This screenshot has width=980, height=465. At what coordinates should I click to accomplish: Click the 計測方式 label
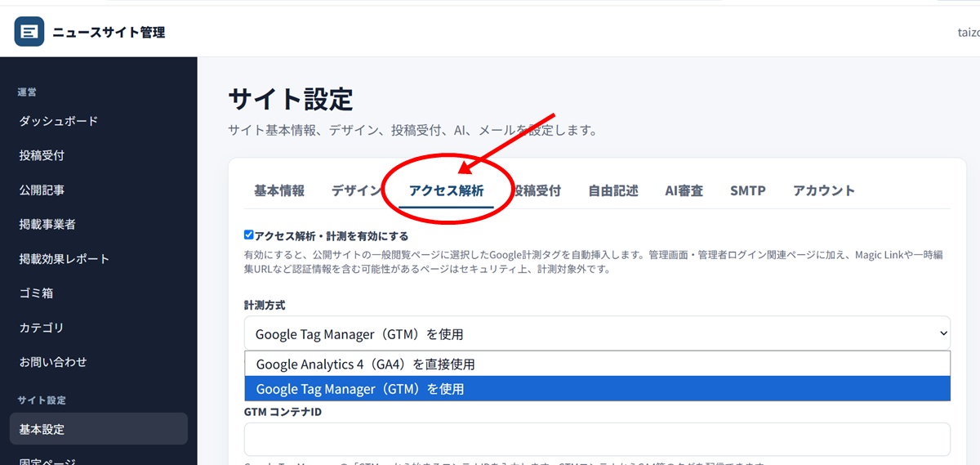click(265, 305)
